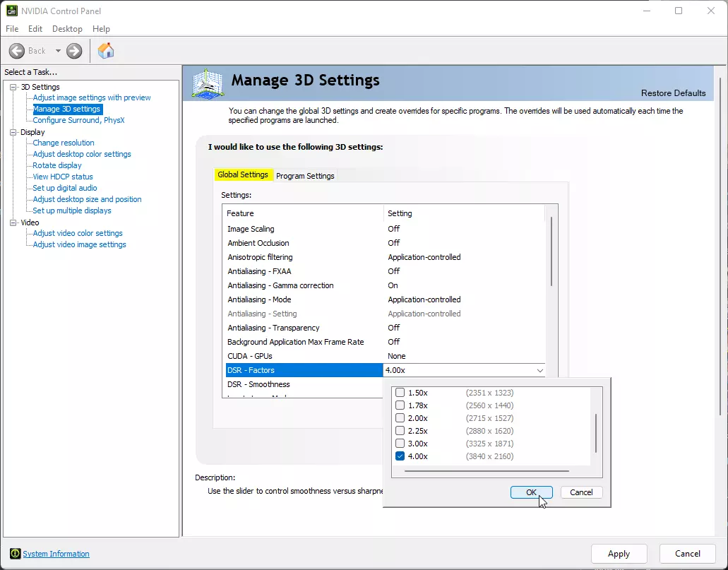This screenshot has height=570, width=728.
Task: Open the back history dropdown arrow
Action: click(58, 51)
